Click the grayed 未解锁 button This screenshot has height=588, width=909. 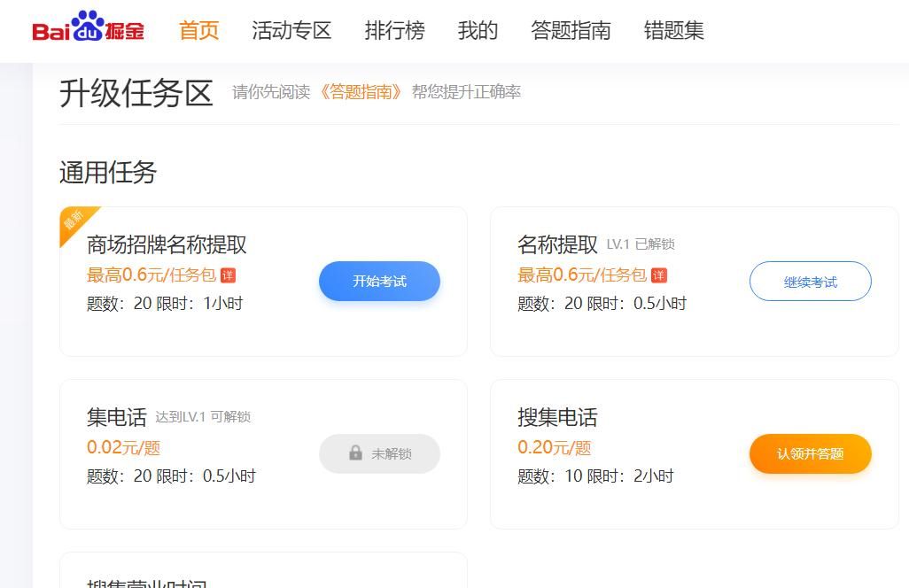(x=379, y=453)
